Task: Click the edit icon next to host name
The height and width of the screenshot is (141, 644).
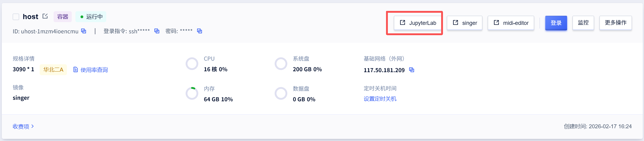Action: coord(45,16)
